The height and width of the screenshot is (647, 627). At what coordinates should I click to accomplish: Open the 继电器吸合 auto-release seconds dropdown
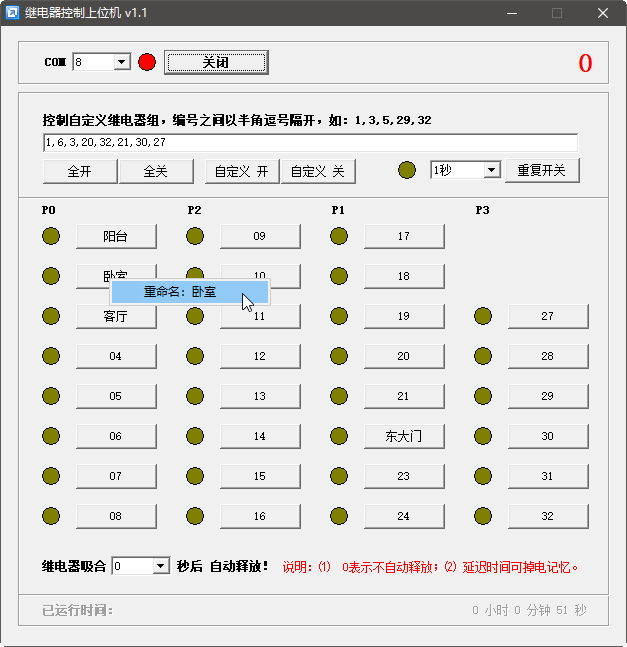(161, 566)
